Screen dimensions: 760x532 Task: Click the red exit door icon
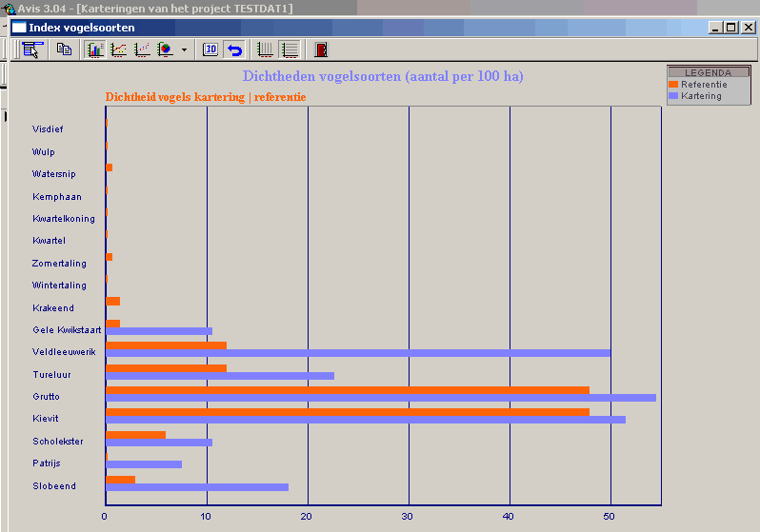pyautogui.click(x=320, y=49)
